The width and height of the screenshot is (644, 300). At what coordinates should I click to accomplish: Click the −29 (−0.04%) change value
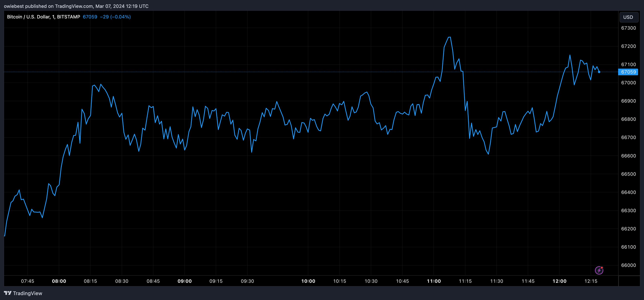click(x=115, y=17)
